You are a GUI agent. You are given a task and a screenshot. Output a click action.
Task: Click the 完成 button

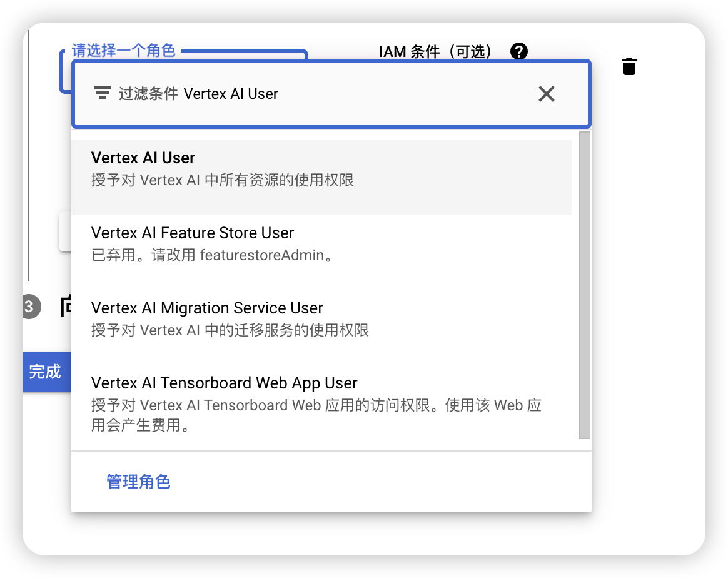46,372
